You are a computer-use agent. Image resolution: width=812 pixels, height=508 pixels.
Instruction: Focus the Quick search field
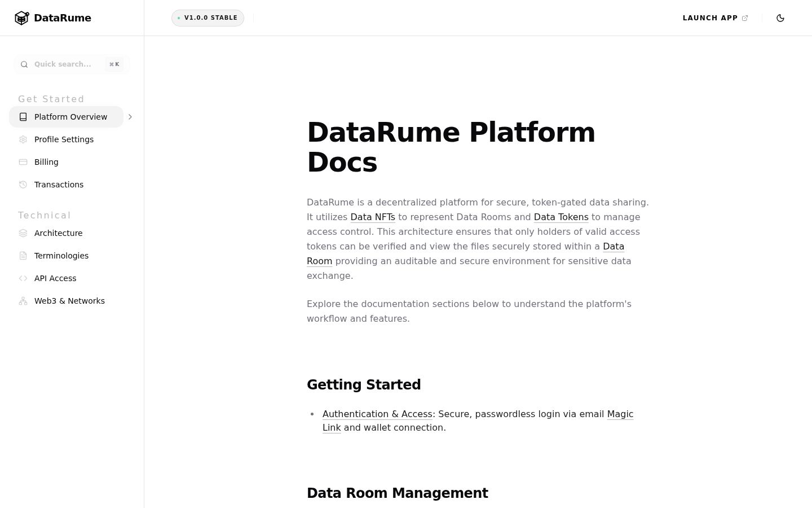(72, 64)
